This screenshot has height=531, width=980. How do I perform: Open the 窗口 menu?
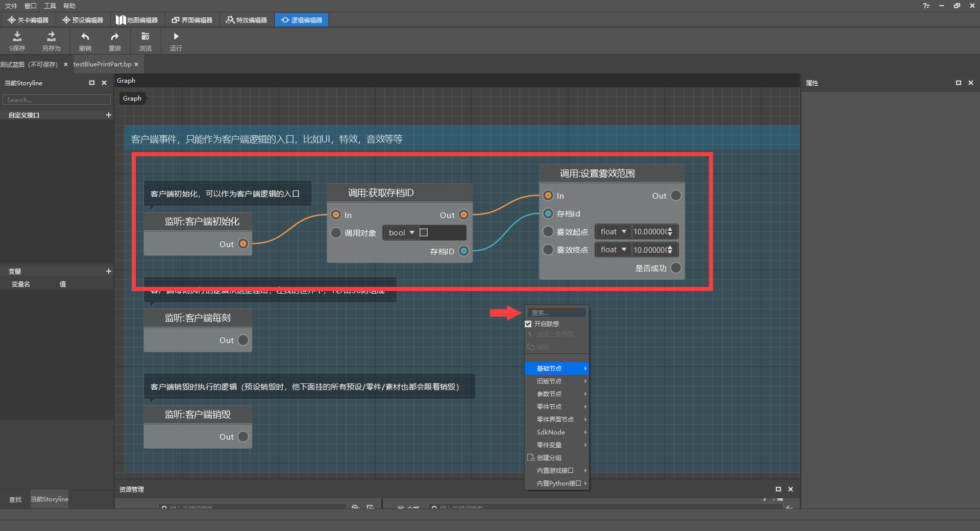point(31,6)
